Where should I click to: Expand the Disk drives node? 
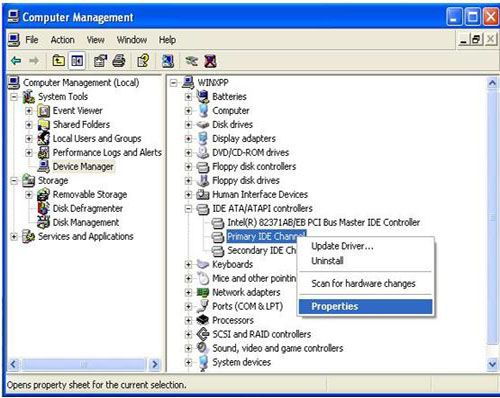188,125
